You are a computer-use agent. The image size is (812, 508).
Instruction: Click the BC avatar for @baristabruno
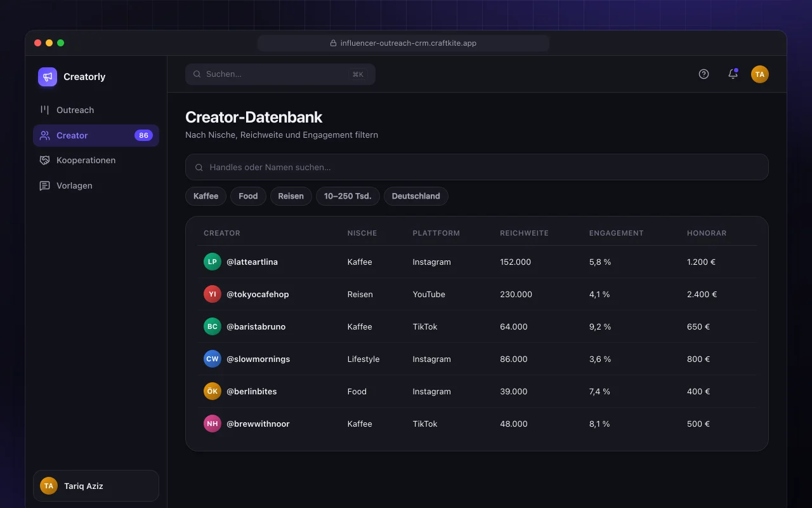click(x=213, y=326)
